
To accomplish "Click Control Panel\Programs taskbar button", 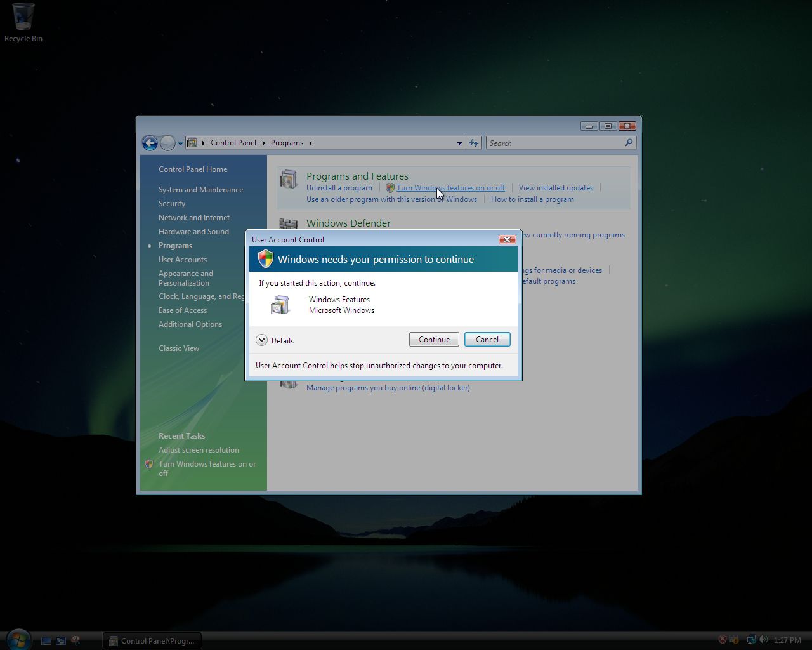I will click(152, 640).
